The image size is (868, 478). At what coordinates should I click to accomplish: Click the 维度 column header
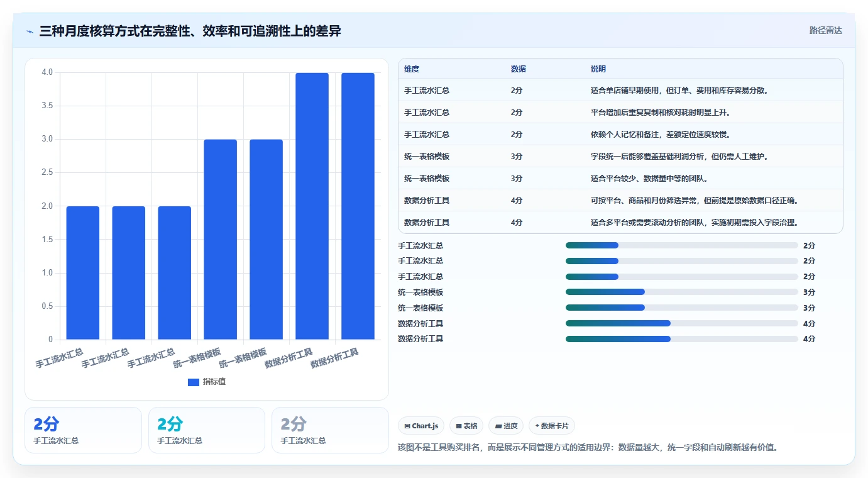click(x=412, y=69)
